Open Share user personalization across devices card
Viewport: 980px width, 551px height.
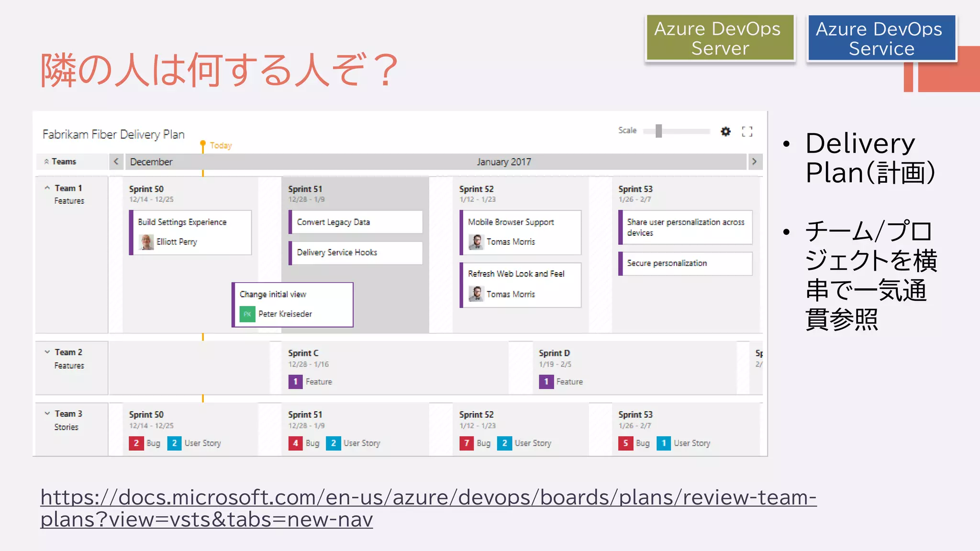[x=685, y=227]
